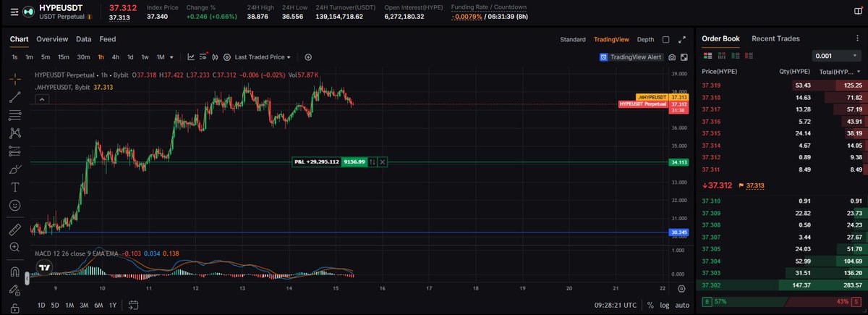This screenshot has height=315, width=868.
Task: Select the Order Book tab
Action: coord(720,39)
